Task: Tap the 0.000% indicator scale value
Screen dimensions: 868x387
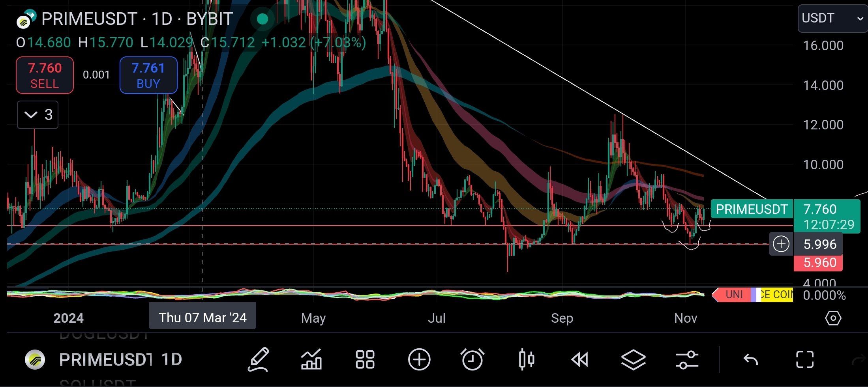Action: 824,295
